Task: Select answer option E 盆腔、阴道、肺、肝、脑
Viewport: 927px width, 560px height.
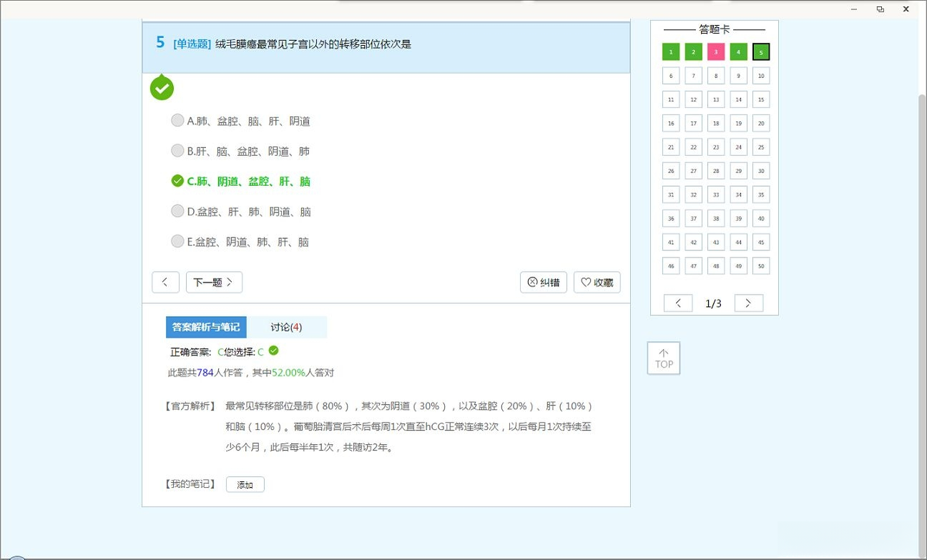Action: click(x=240, y=241)
